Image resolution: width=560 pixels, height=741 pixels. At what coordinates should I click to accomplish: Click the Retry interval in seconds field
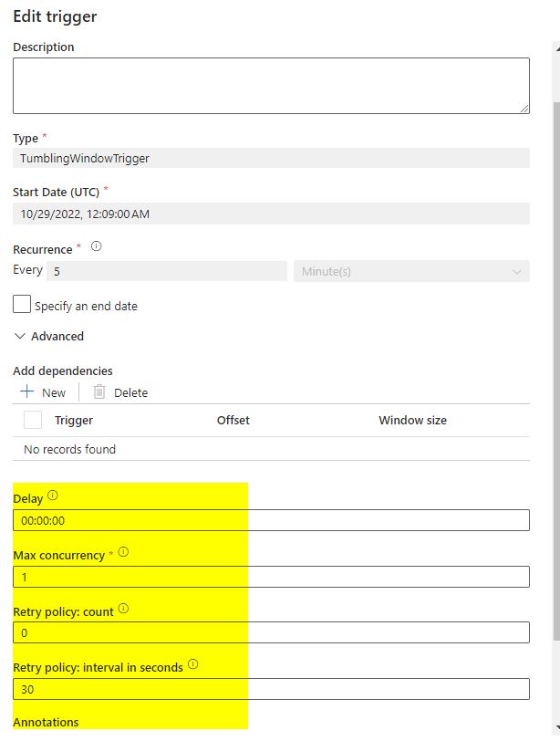[271, 689]
